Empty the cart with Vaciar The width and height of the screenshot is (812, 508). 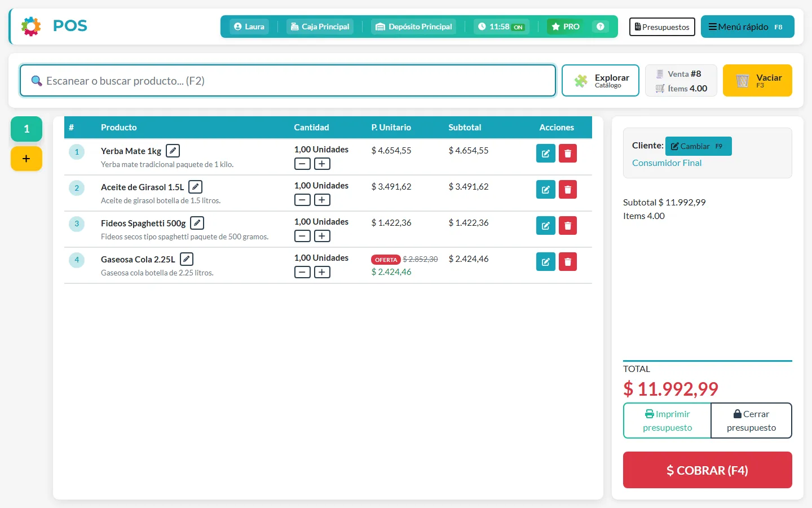coord(757,81)
